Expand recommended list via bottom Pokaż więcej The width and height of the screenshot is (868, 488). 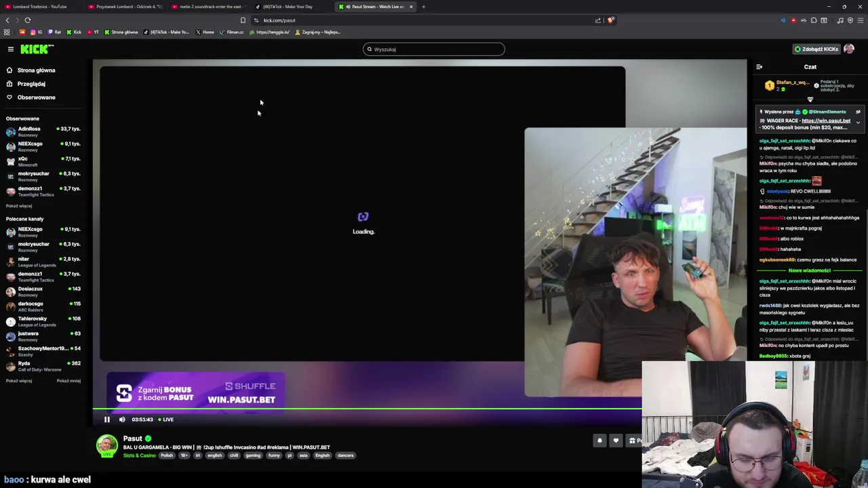[19, 381]
